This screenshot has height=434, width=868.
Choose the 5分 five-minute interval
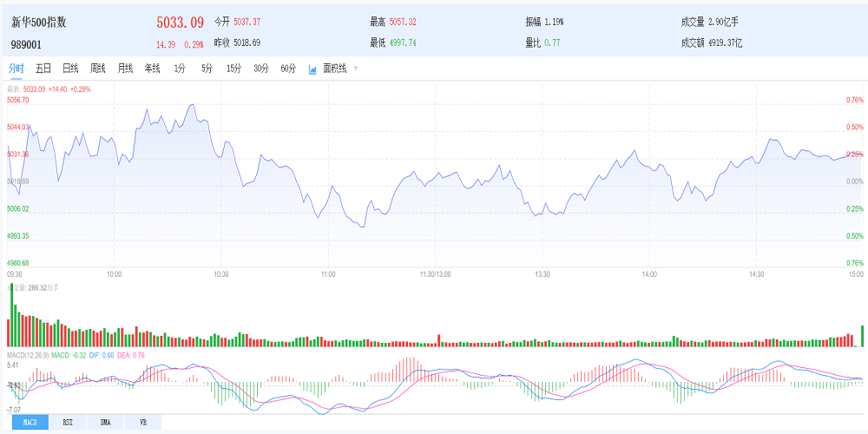point(207,68)
